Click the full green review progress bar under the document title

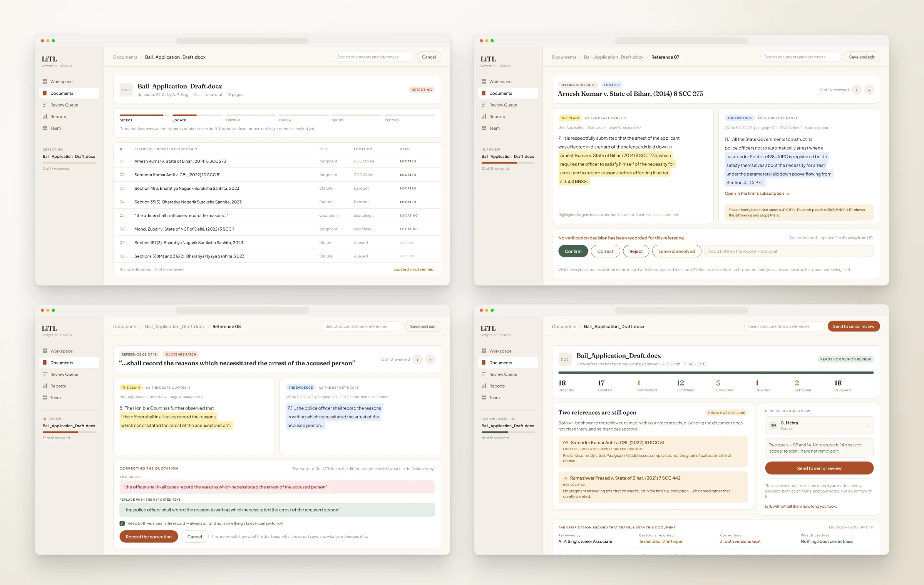coord(716,373)
